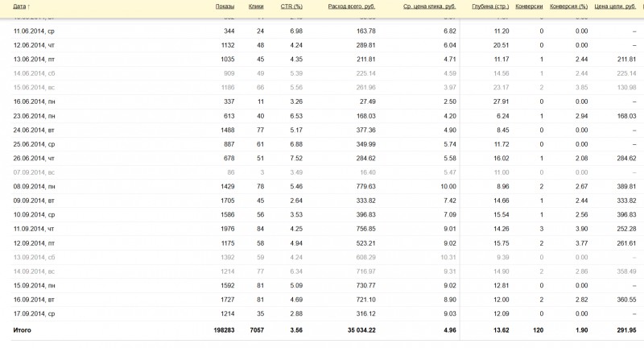Click the Расход всего, руб. header
This screenshot has height=348, width=644.
(351, 6)
